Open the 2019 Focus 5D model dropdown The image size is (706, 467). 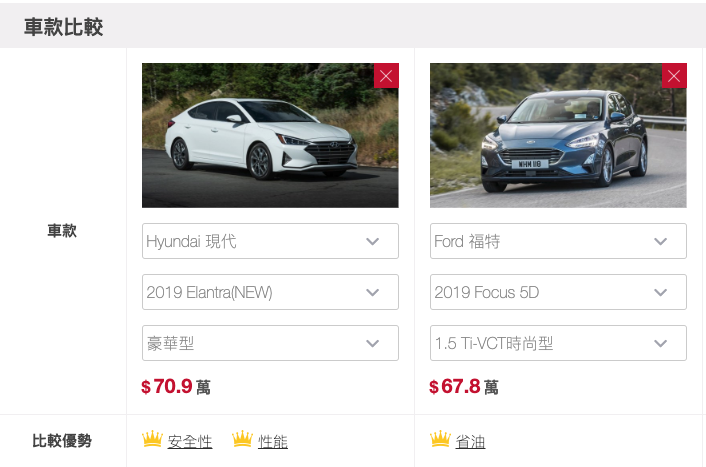[x=558, y=292]
